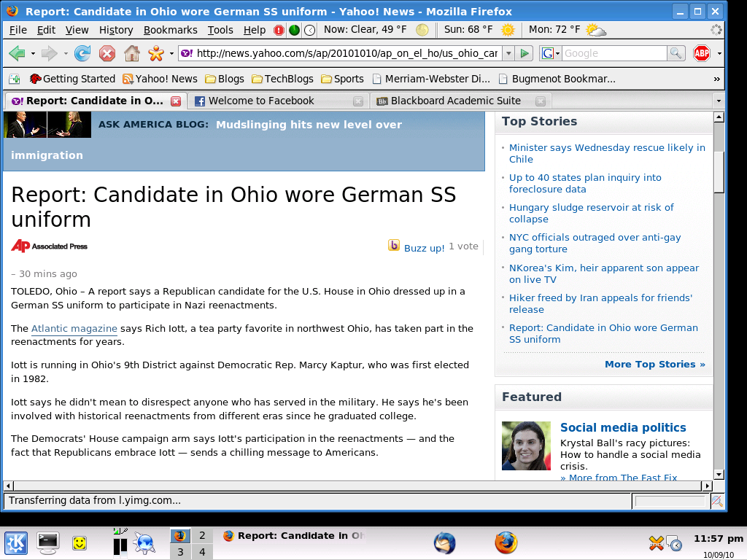Open the File menu

coord(18,30)
